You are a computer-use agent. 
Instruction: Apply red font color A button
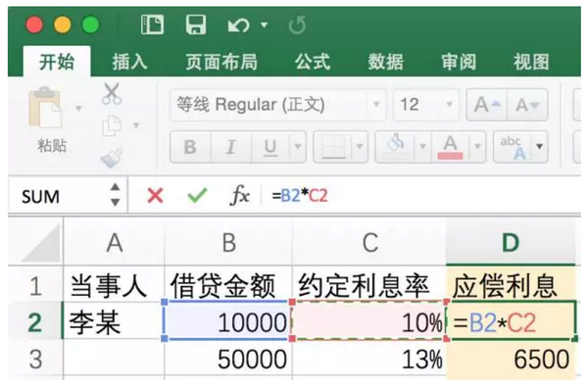click(x=450, y=146)
